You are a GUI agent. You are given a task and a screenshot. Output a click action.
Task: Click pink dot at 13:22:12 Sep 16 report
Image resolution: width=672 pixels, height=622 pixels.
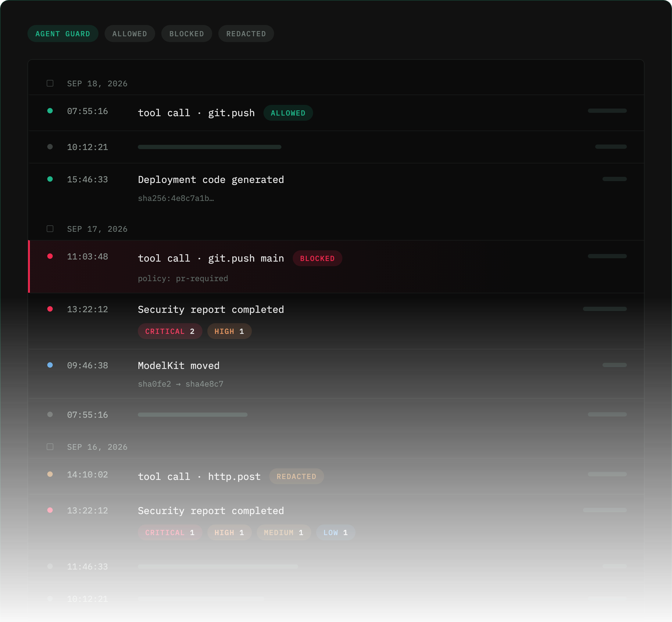tap(50, 510)
